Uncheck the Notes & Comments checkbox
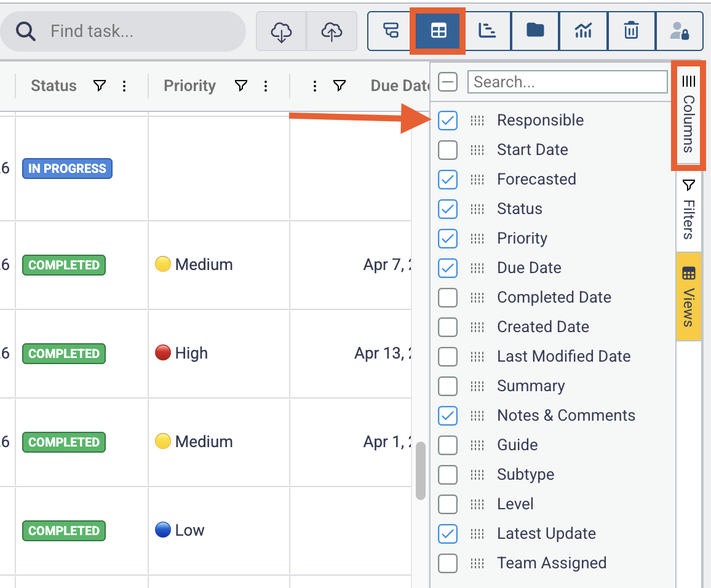The height and width of the screenshot is (588, 711). 448,416
